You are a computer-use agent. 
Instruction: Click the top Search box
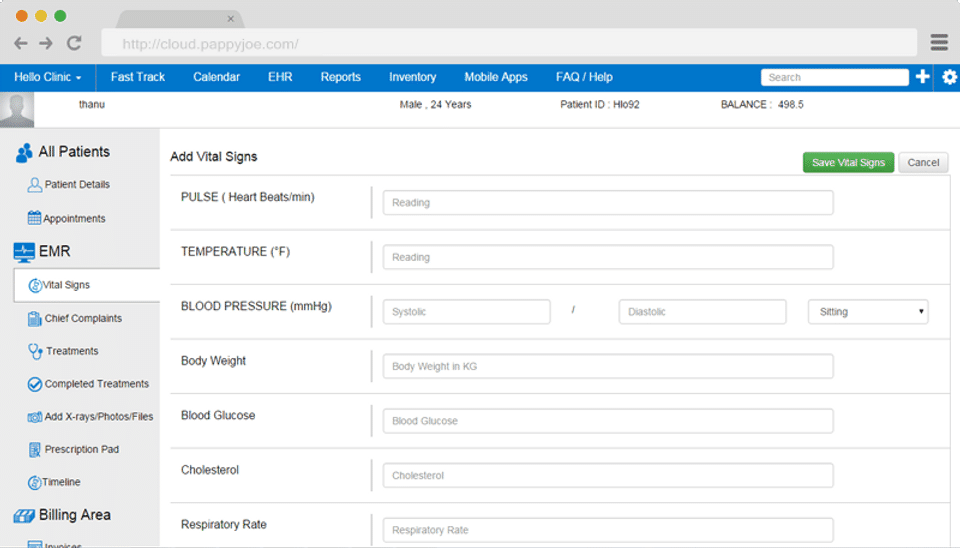(x=834, y=77)
